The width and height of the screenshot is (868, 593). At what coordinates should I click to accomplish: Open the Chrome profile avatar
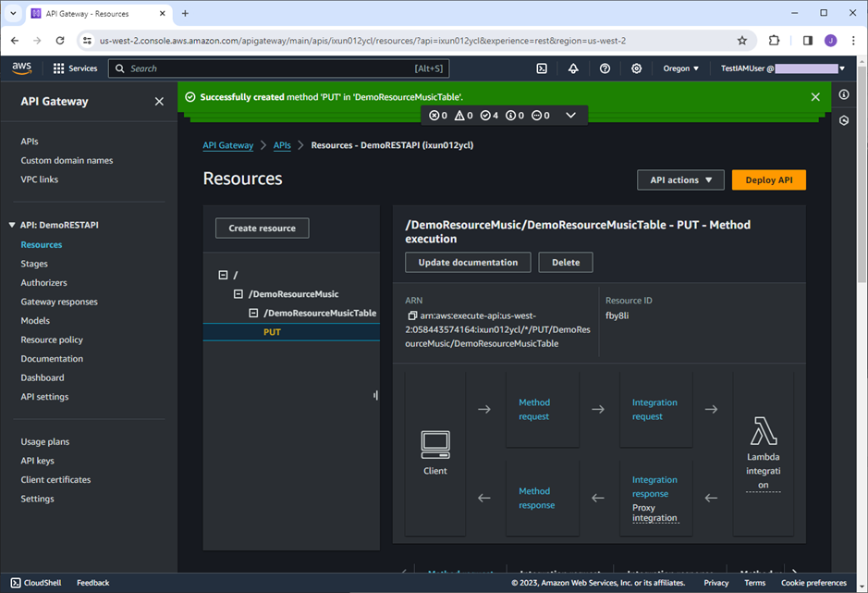pyautogui.click(x=830, y=41)
